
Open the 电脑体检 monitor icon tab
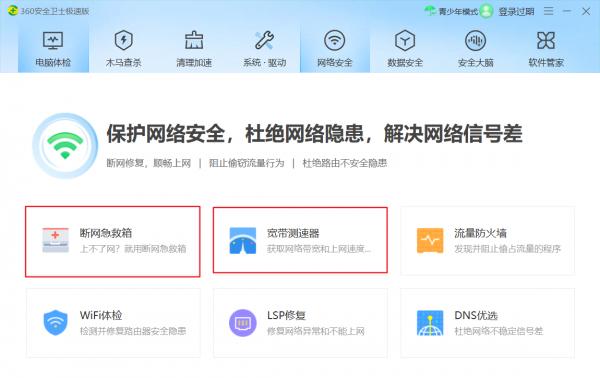(x=53, y=41)
